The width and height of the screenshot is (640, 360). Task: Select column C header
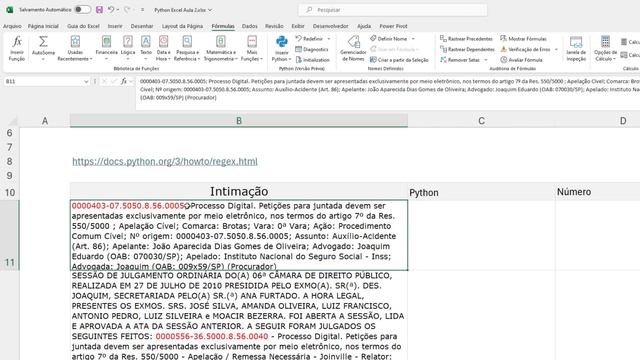(482, 121)
